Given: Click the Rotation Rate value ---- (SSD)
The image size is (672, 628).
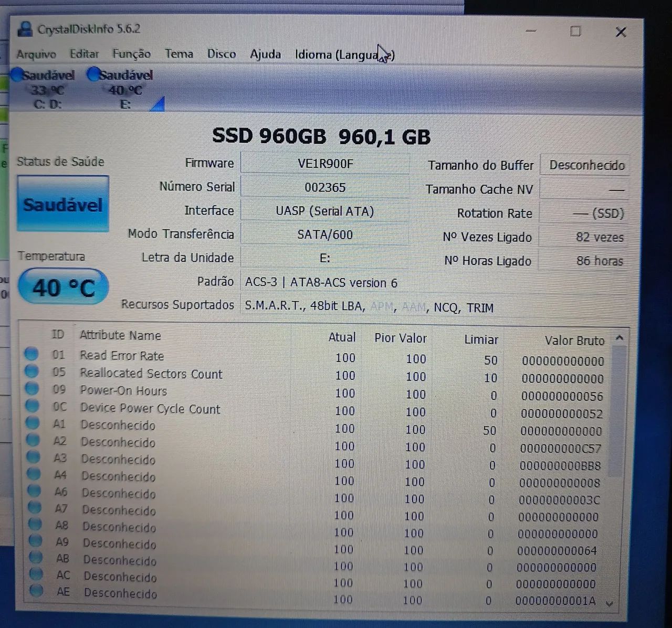Looking at the screenshot, I should [x=584, y=213].
